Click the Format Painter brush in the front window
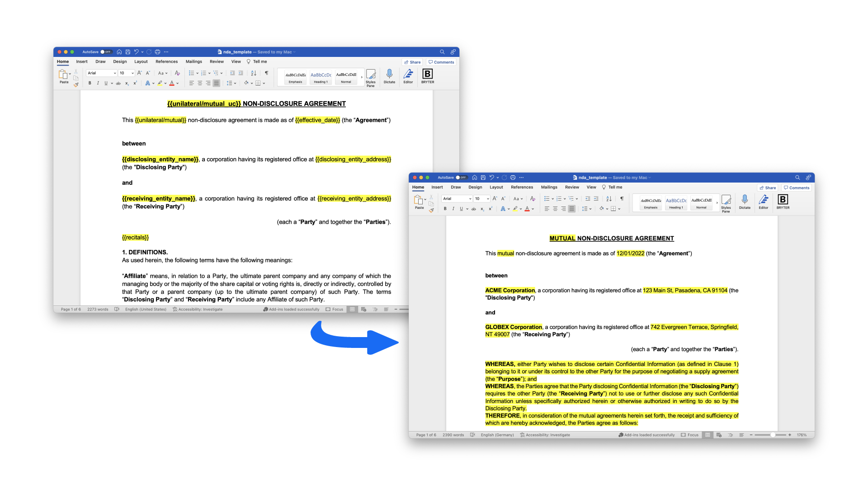This screenshot has height=488, width=868. pyautogui.click(x=431, y=211)
